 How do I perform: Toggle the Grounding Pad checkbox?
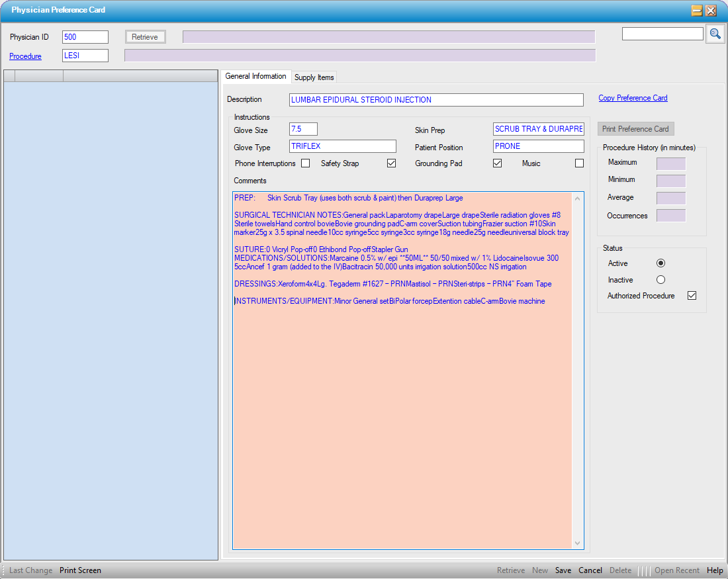point(497,163)
